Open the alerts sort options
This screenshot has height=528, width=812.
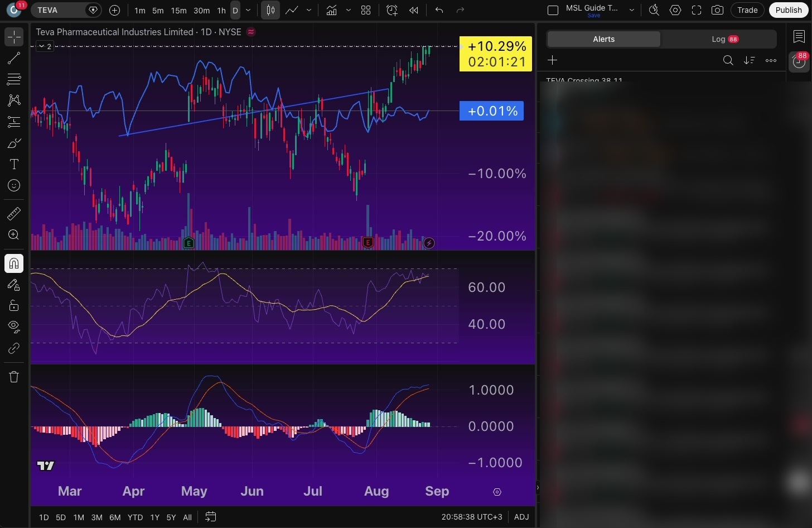coord(750,60)
